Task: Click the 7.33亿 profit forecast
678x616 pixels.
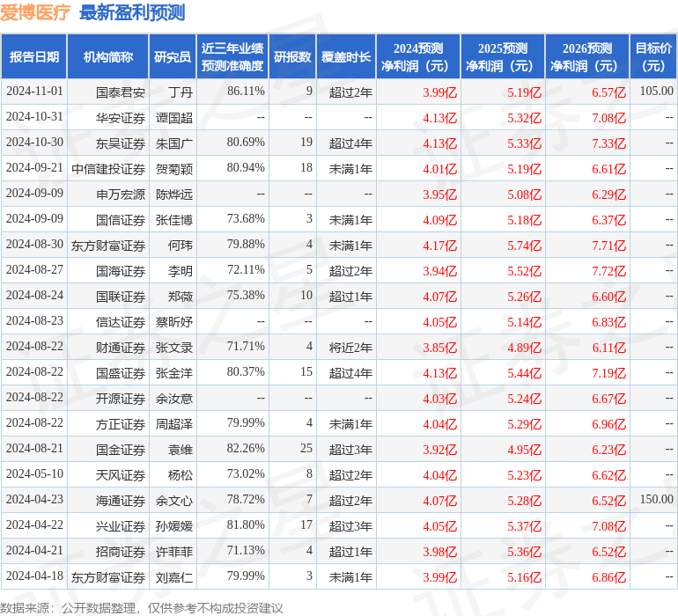Action: click(x=608, y=143)
